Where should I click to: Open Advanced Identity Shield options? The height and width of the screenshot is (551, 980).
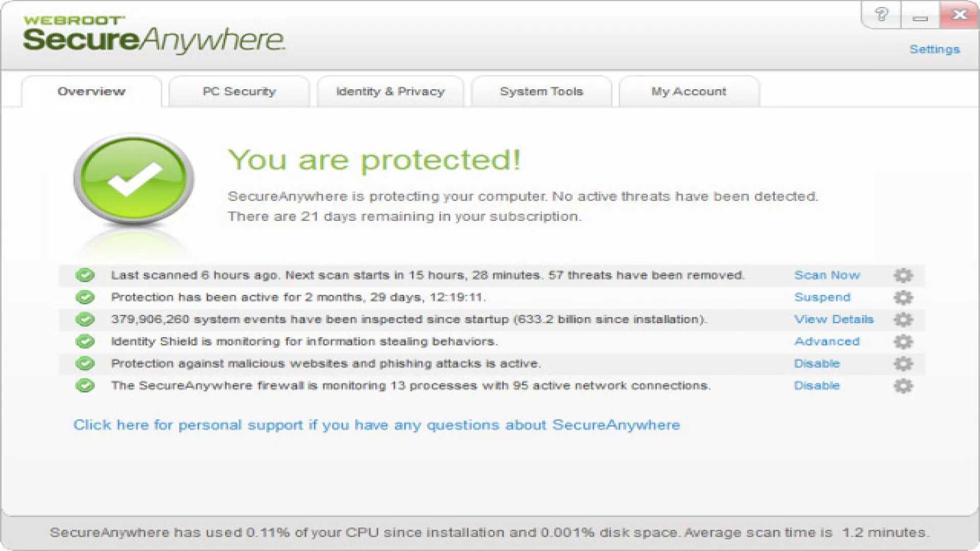click(x=827, y=341)
